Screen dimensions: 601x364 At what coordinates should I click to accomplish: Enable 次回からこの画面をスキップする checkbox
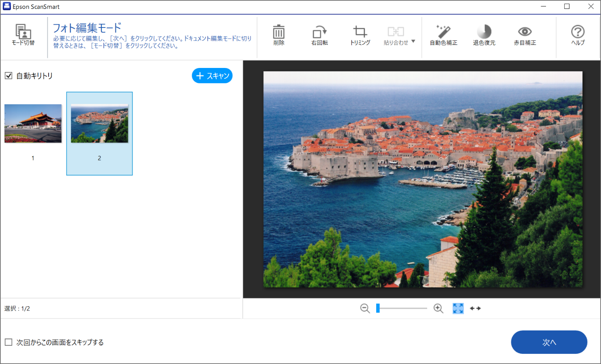8,342
